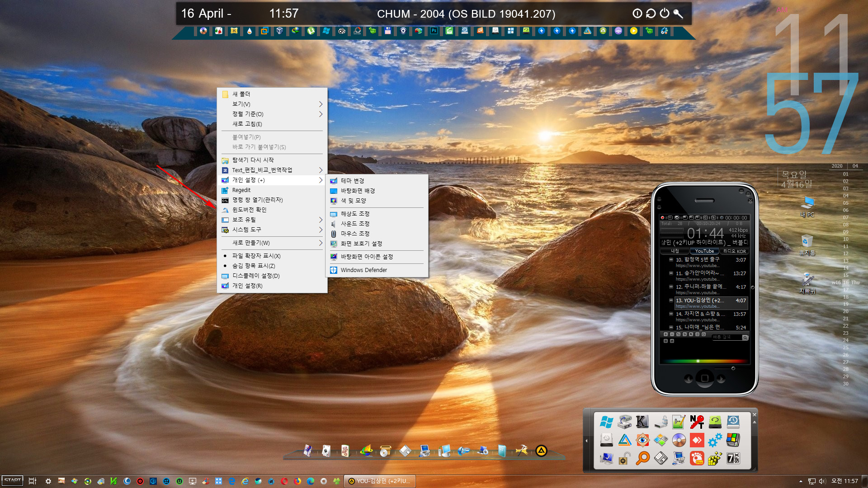This screenshot has width=868, height=488.
Task: Select 새 폴더 in the context menu
Action: (272, 94)
